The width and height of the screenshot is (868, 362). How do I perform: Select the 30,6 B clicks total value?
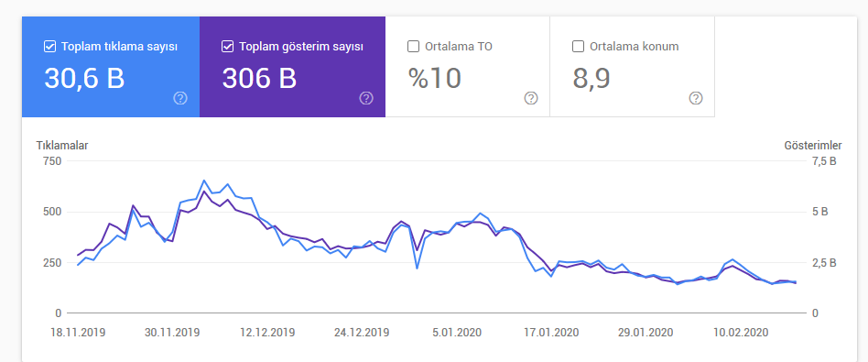84,79
